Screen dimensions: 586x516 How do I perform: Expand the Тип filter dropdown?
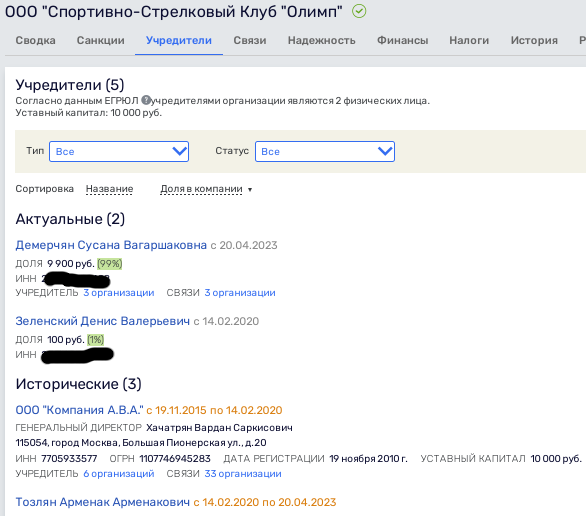pos(119,151)
